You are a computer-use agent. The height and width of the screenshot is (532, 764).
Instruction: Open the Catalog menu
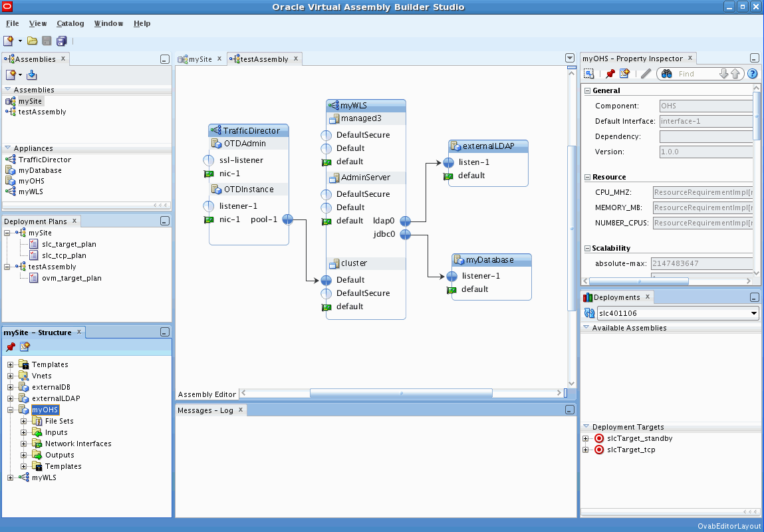click(x=70, y=23)
